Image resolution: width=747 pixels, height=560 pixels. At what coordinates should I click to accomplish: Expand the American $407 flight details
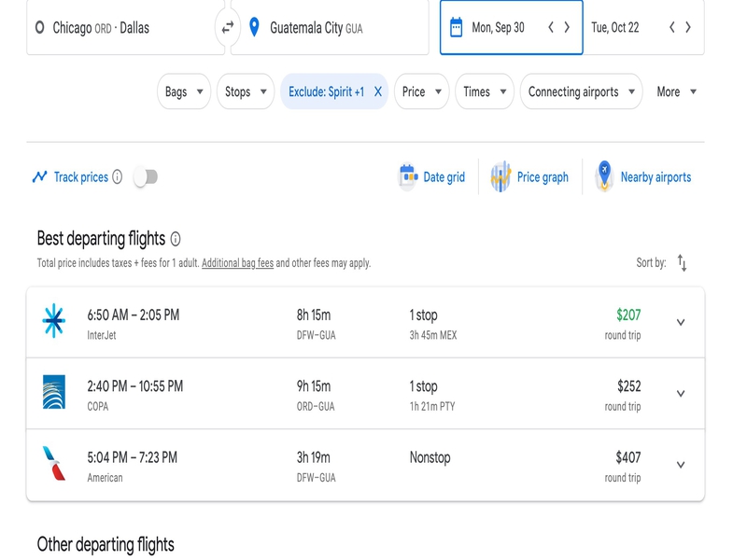[x=681, y=465]
